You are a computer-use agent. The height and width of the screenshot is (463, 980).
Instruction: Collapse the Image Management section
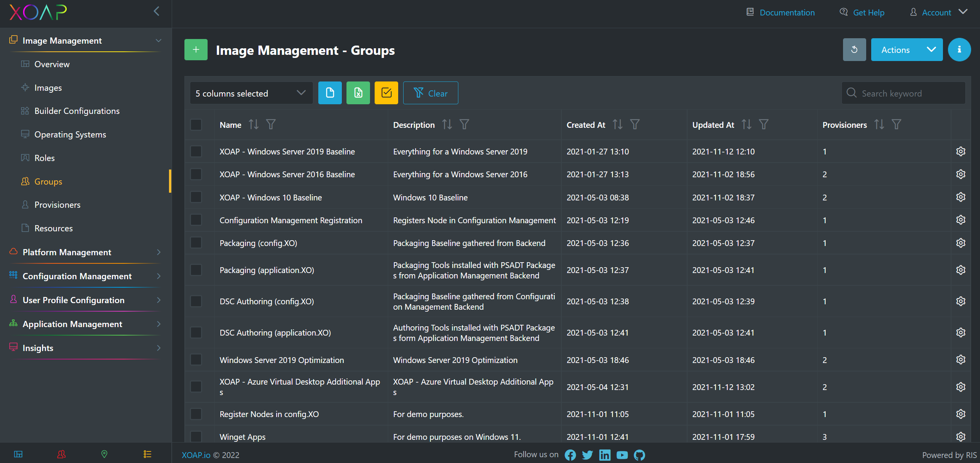click(x=85, y=41)
